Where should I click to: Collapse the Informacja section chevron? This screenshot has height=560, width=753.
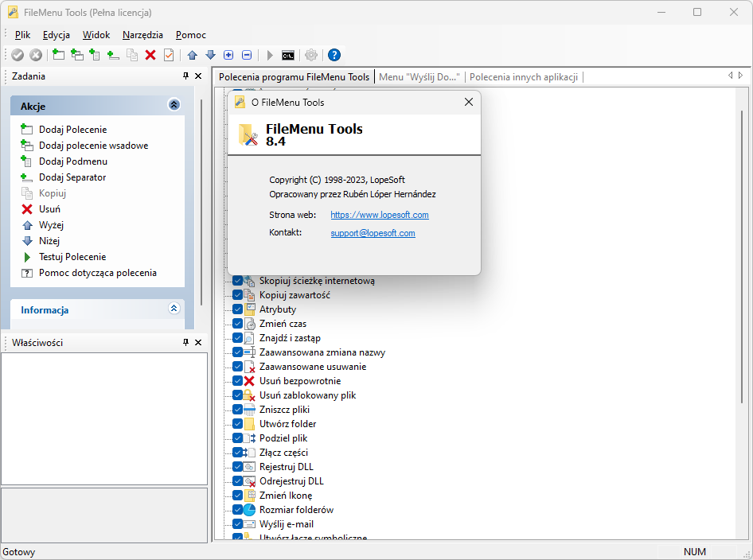(x=174, y=308)
